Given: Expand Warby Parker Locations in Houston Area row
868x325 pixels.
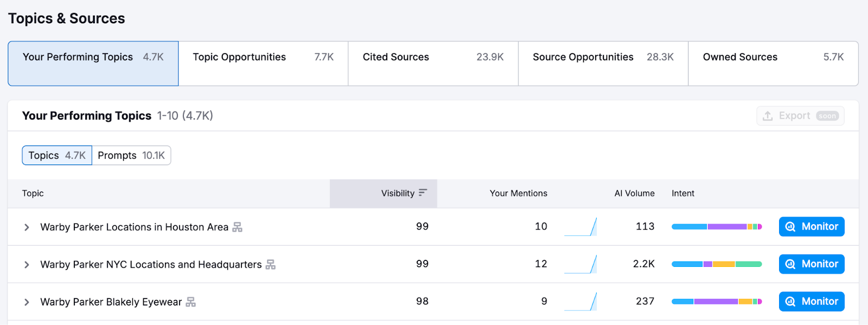Looking at the screenshot, I should [x=27, y=227].
